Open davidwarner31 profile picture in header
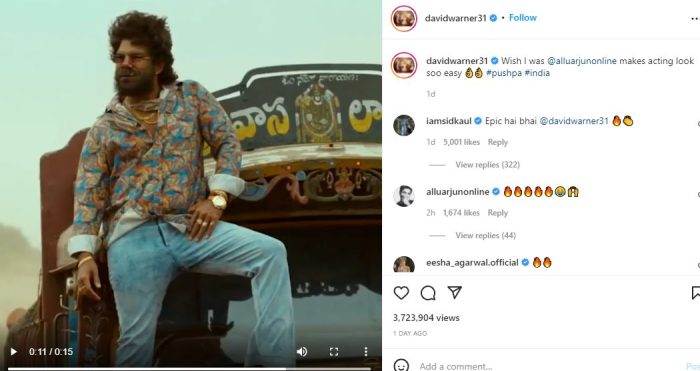Image resolution: width=700 pixels, height=371 pixels. (404, 18)
